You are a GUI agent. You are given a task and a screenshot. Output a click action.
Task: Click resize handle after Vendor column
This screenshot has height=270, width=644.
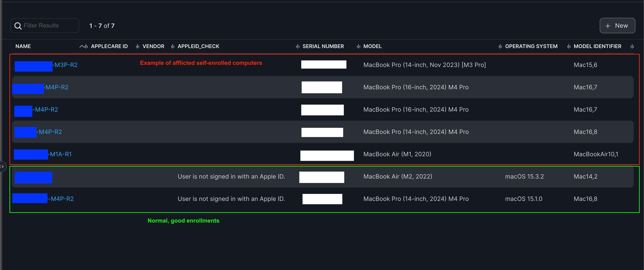(172, 46)
